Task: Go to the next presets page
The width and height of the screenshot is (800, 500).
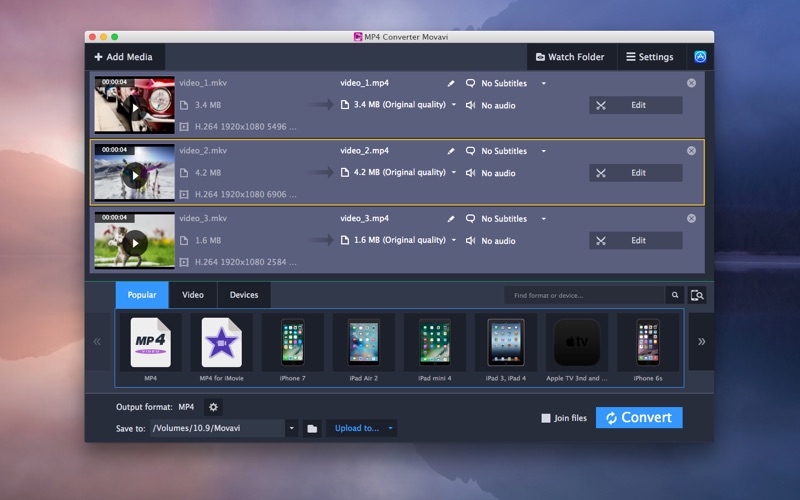Action: [702, 341]
